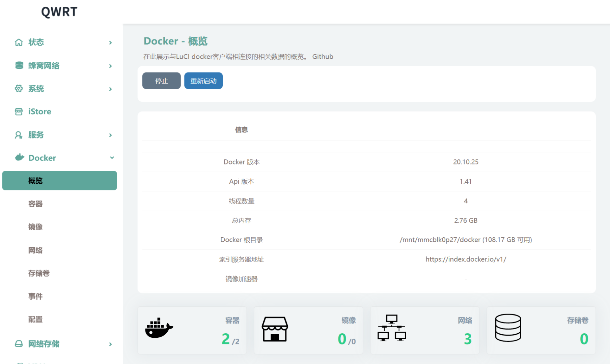610x364 pixels.
Task: Click the database icon beside 蜂窝网络
Action: coord(19,65)
